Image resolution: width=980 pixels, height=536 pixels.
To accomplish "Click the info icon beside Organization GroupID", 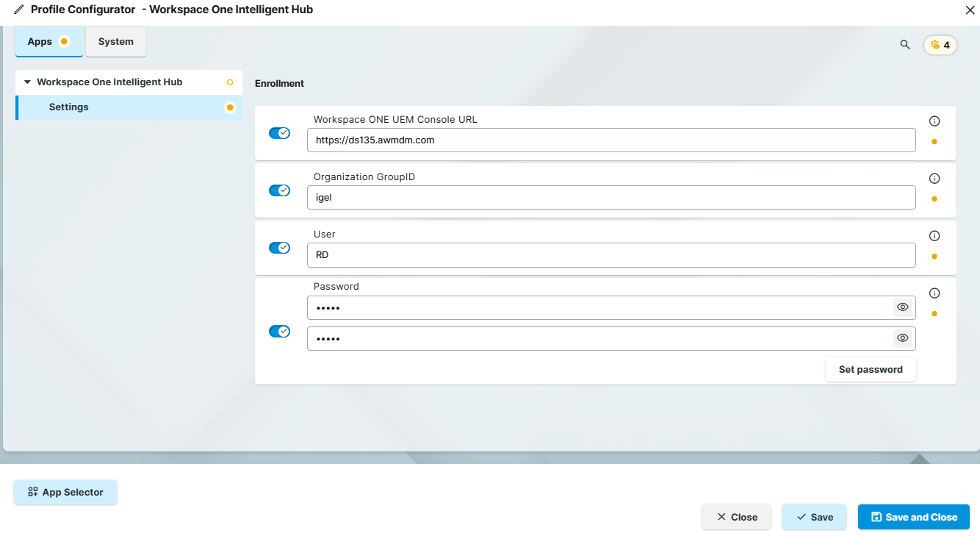I will [x=934, y=178].
